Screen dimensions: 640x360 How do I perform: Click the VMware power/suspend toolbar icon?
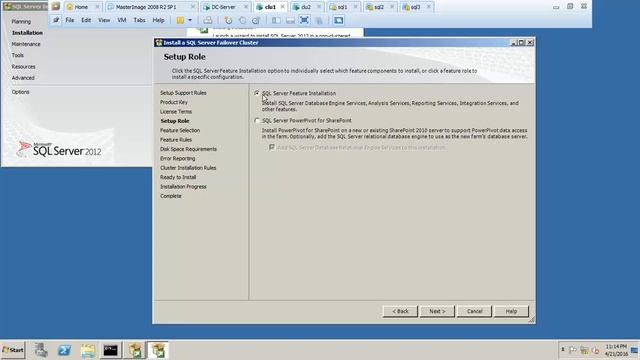click(x=180, y=20)
